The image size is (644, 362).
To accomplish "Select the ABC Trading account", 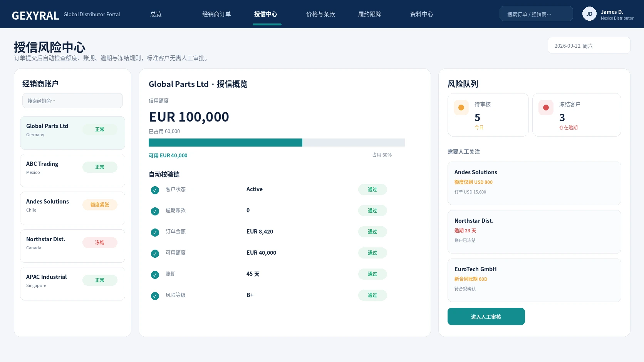I will 72,170.
